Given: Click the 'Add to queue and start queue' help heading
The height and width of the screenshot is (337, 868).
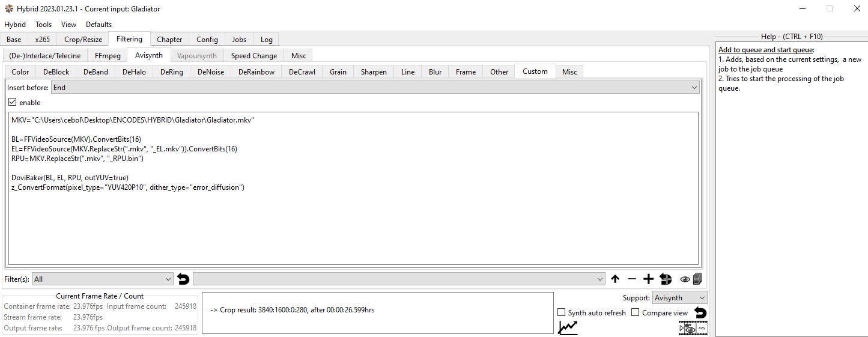Looking at the screenshot, I should click(766, 50).
